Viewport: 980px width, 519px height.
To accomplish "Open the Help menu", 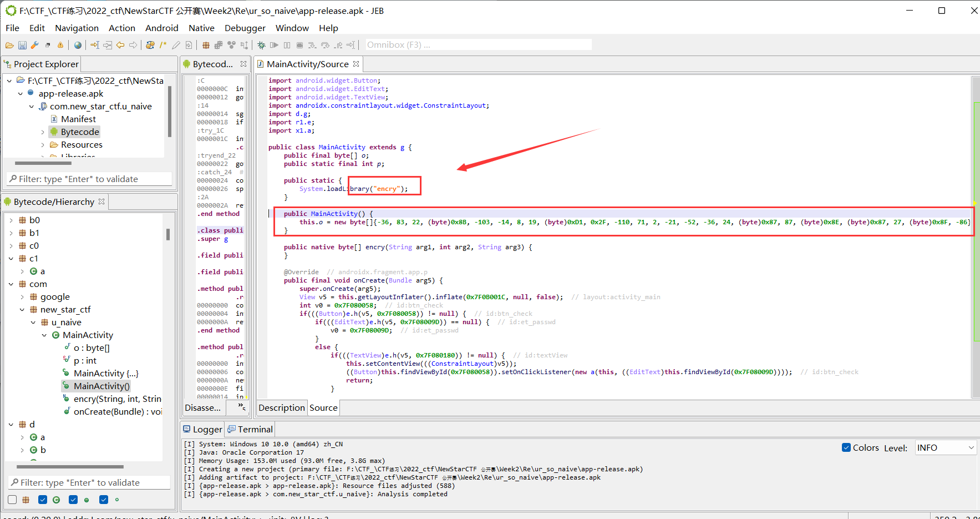I will 328,28.
